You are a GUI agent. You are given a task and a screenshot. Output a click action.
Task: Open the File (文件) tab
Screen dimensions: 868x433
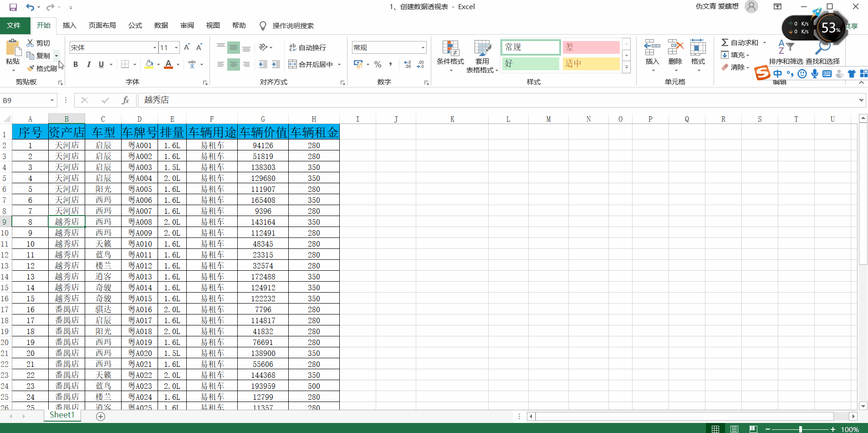coord(14,26)
